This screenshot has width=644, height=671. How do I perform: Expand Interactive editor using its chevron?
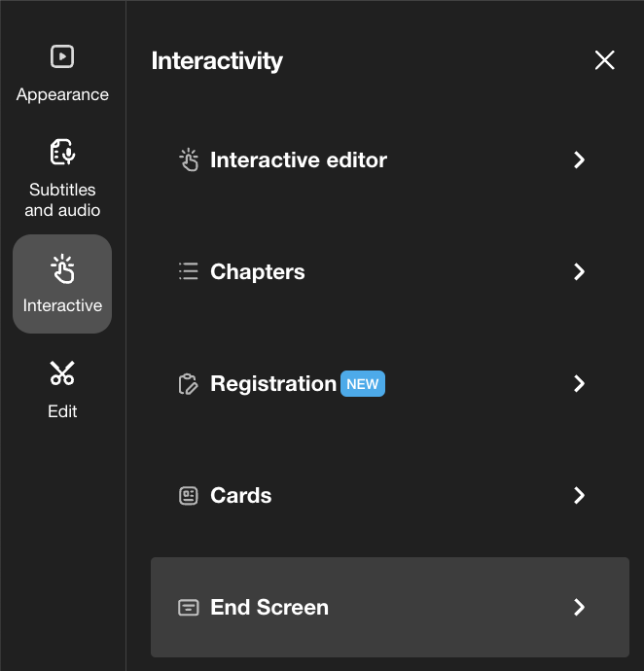pos(580,160)
